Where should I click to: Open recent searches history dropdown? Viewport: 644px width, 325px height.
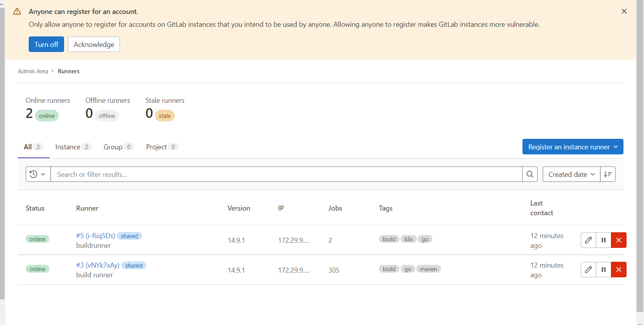38,174
